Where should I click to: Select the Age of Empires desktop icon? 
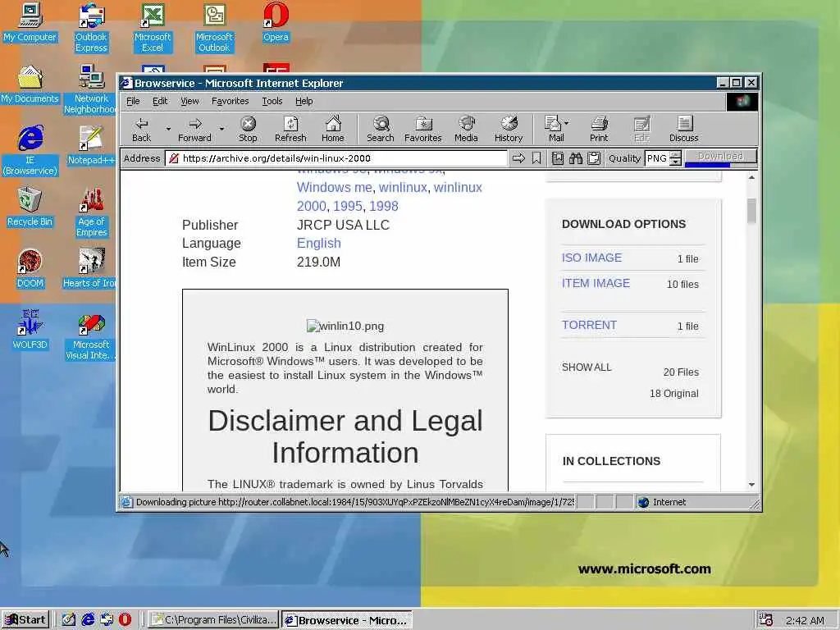91,212
